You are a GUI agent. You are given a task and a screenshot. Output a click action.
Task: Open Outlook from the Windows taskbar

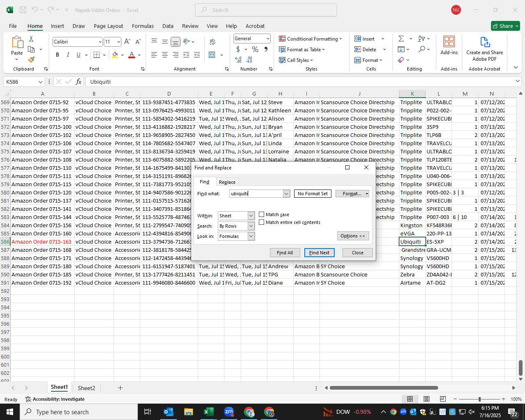point(168,412)
